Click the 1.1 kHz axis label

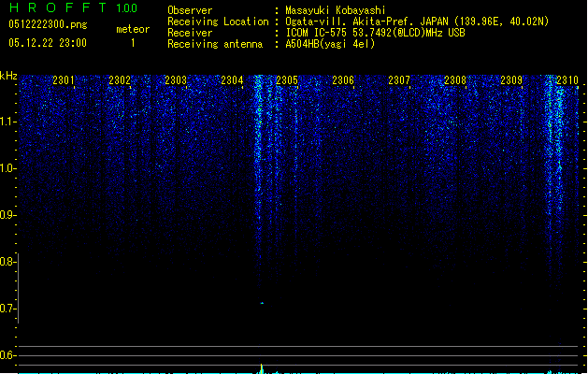(x=8, y=122)
